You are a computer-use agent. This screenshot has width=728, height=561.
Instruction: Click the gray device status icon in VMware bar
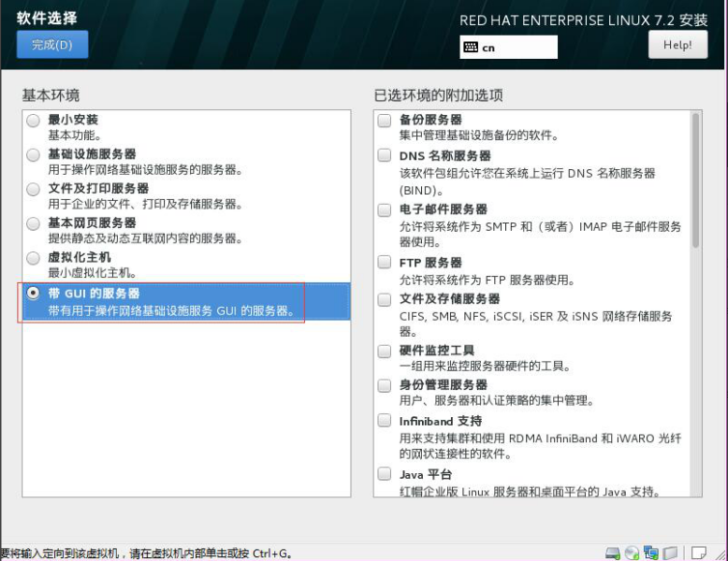(670, 552)
